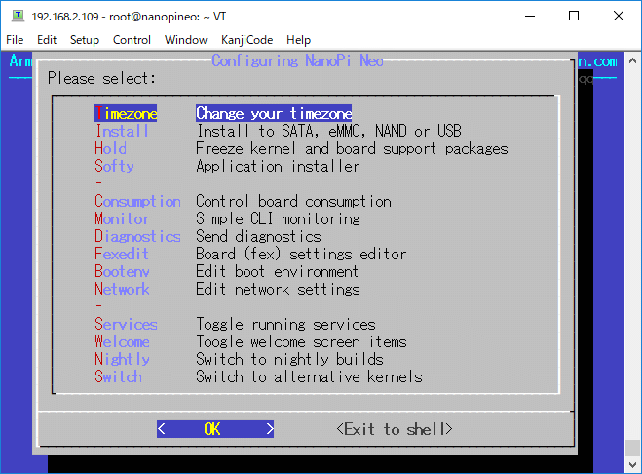
Task: Select the Monitor entry
Action: pyautogui.click(x=121, y=219)
